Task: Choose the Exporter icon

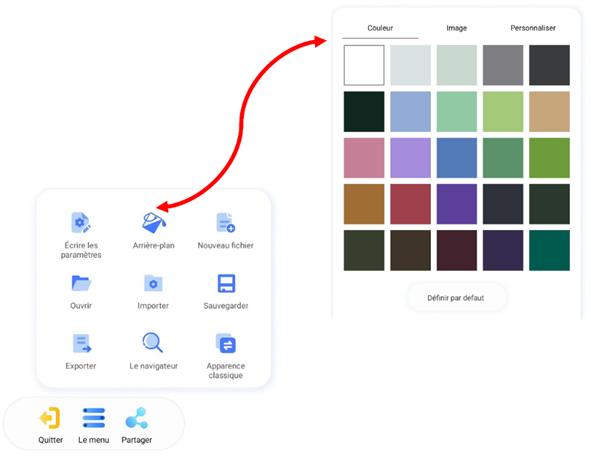Action: tap(81, 343)
